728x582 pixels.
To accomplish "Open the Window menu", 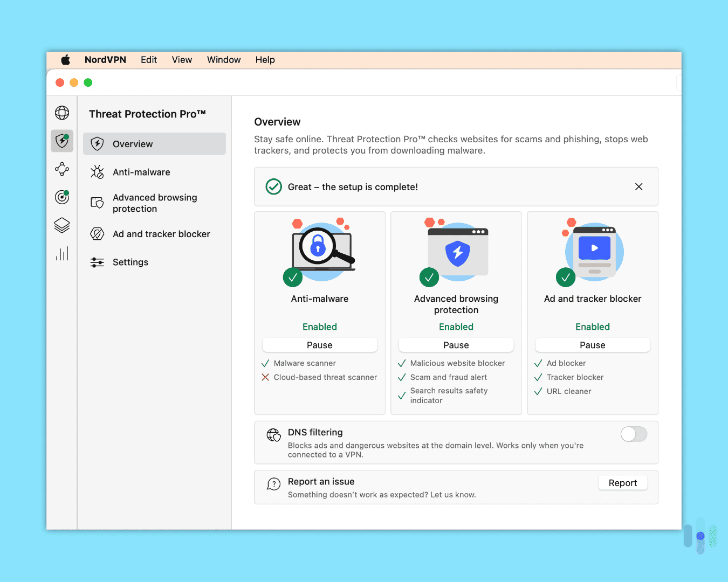I will point(223,60).
